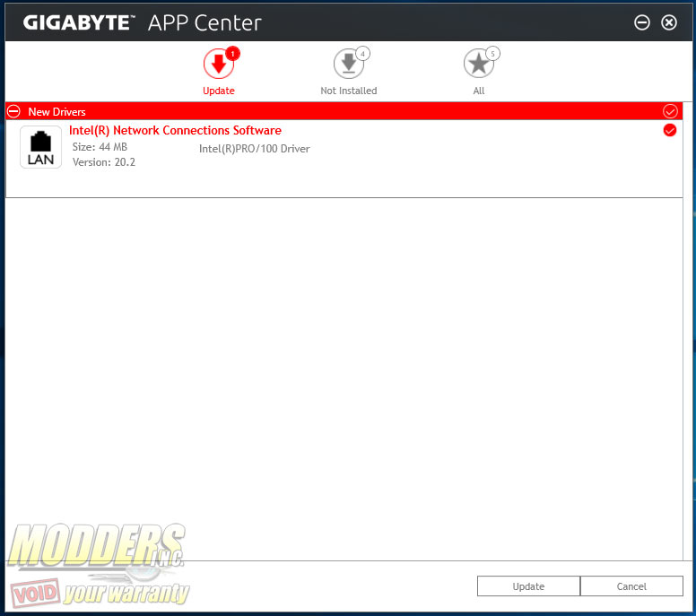
Task: Collapse the New Drivers section
Action: coord(13,111)
